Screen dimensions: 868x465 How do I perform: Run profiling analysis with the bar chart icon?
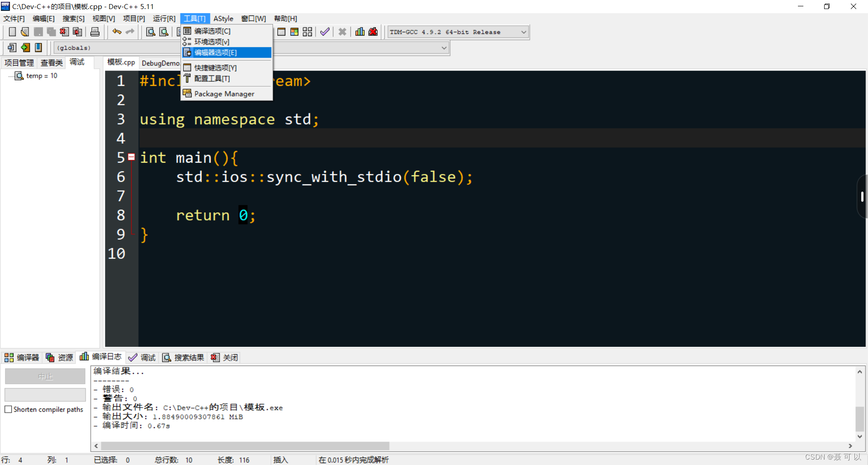359,32
